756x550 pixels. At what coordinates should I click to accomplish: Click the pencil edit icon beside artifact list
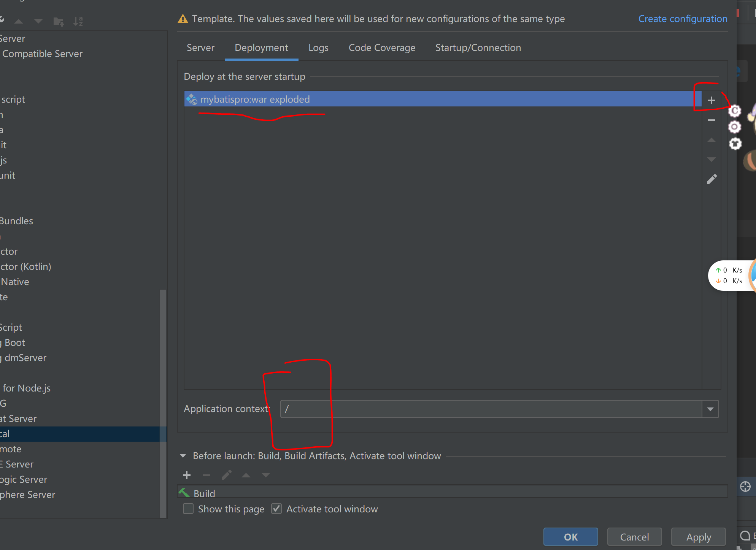(712, 179)
